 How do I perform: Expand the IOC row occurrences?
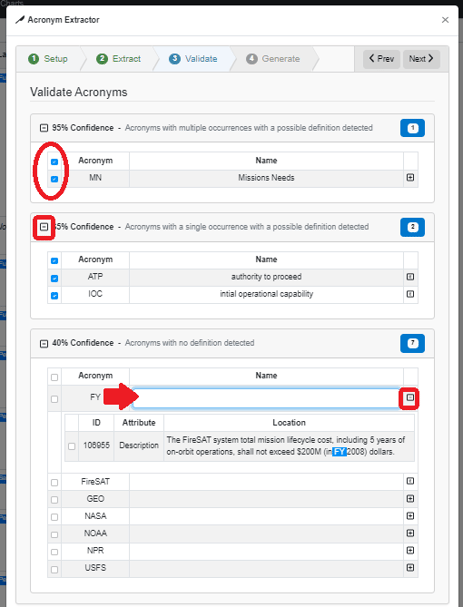click(x=410, y=294)
